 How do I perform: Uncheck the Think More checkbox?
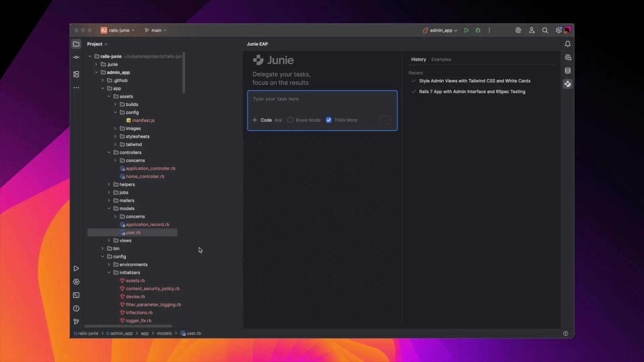pyautogui.click(x=329, y=120)
